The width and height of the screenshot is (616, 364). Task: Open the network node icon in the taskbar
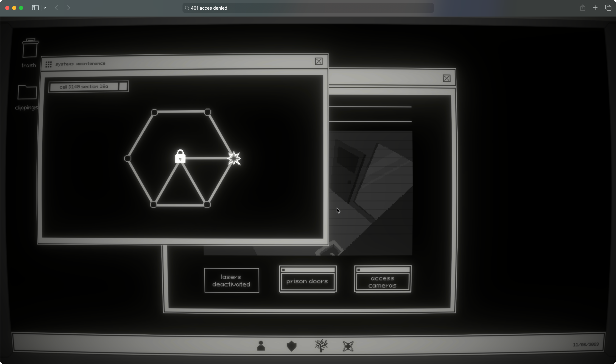tap(348, 346)
